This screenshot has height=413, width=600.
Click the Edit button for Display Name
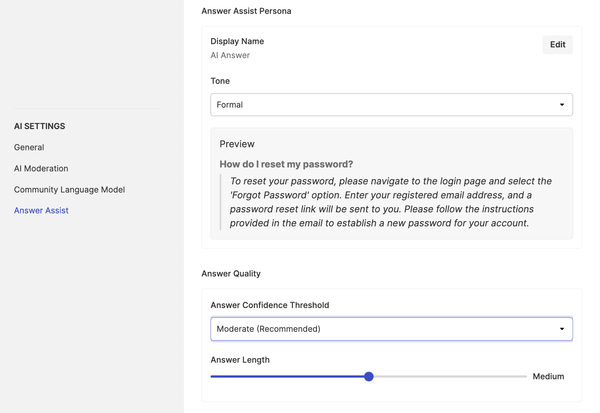point(557,45)
